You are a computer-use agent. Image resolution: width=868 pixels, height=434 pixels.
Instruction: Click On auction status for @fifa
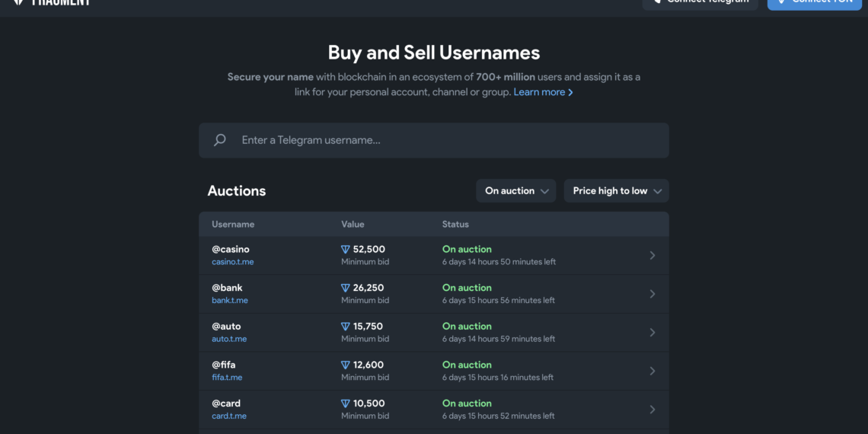click(x=467, y=365)
